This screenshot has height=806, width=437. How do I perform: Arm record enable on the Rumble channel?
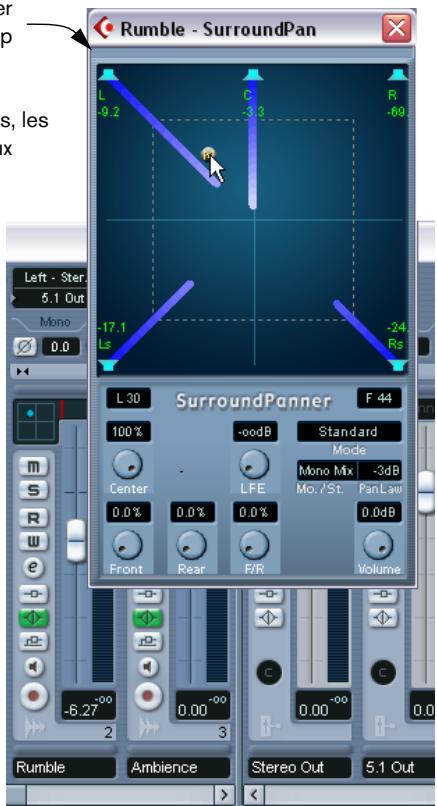[x=33, y=695]
